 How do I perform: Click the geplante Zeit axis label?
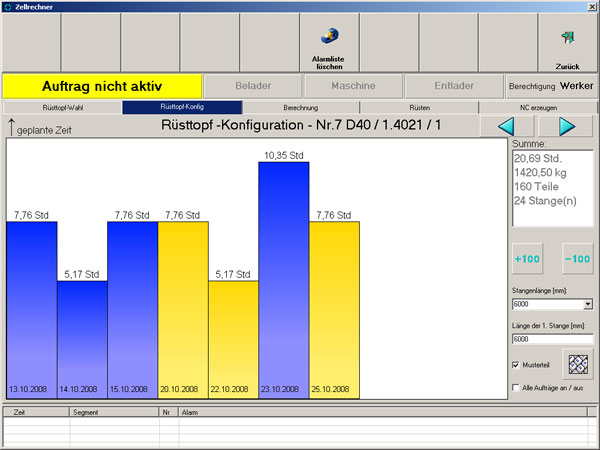(x=44, y=130)
